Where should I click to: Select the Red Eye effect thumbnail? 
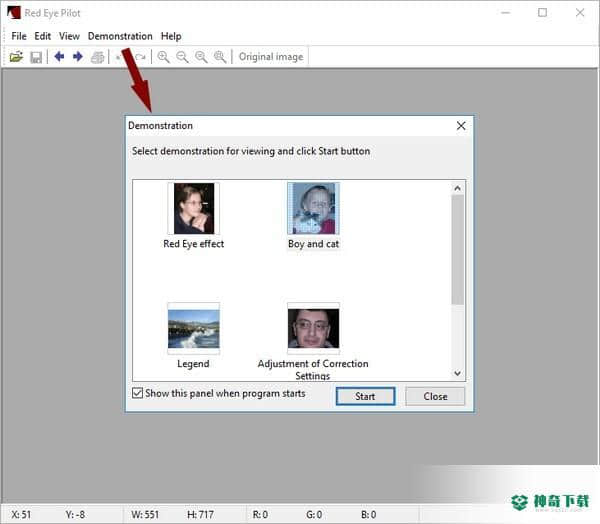194,208
